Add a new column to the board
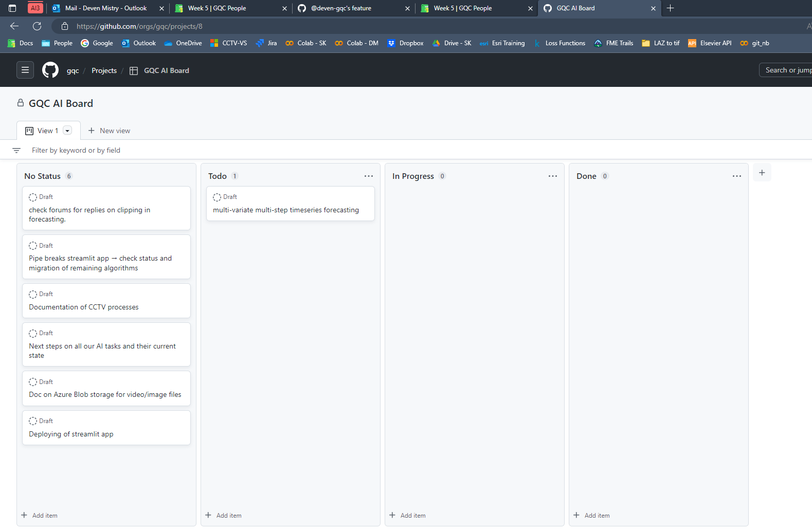The width and height of the screenshot is (812, 530). click(x=762, y=173)
